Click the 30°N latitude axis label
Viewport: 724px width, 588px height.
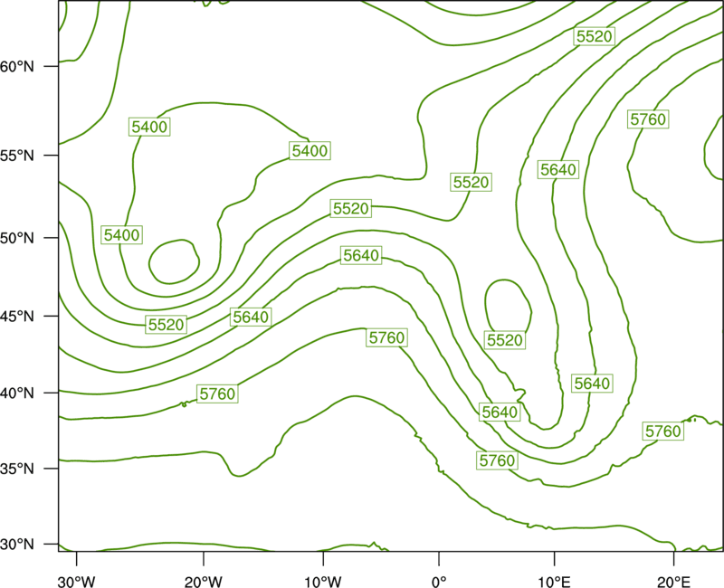tap(17, 545)
